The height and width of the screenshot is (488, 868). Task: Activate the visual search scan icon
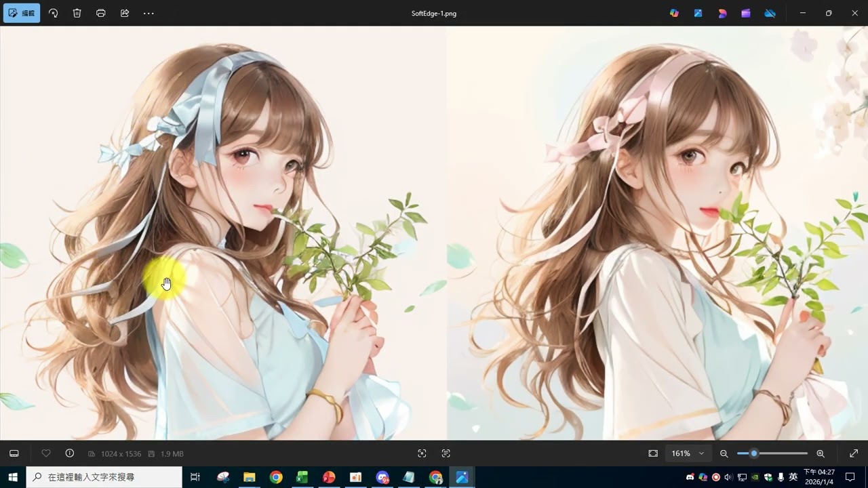pyautogui.click(x=422, y=453)
